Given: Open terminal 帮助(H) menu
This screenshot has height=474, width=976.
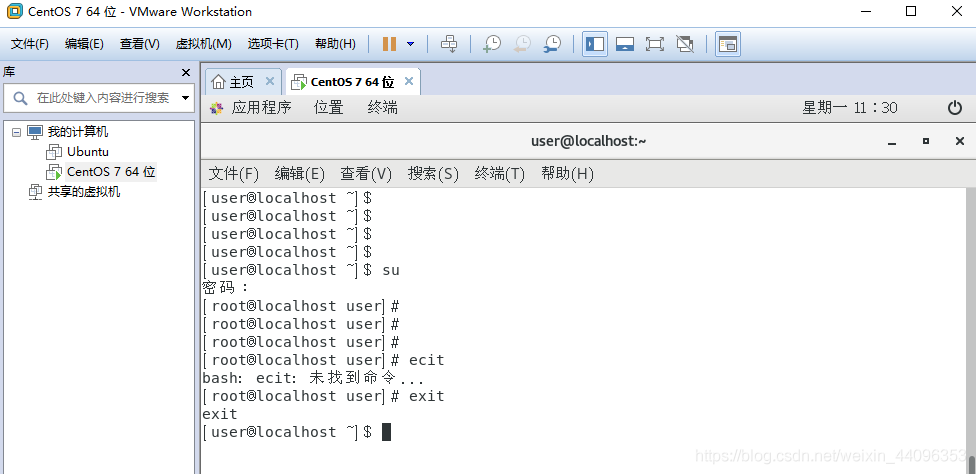Looking at the screenshot, I should [x=567, y=174].
